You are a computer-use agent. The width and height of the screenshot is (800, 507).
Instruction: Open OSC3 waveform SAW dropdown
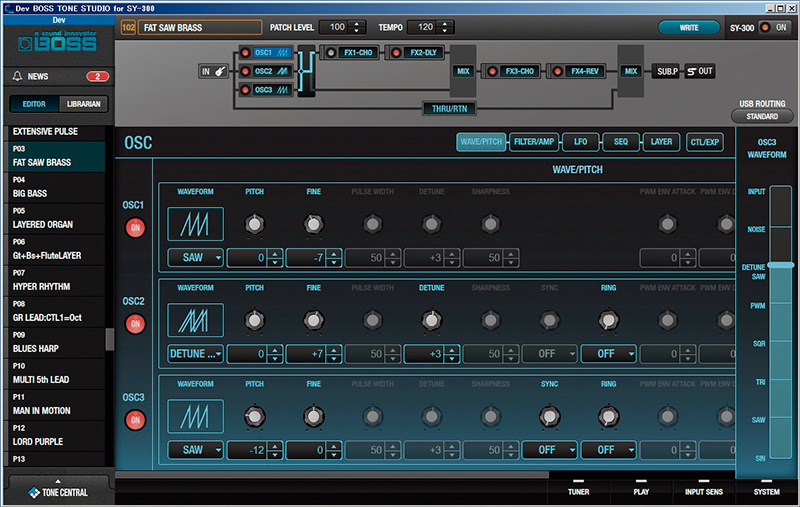tap(195, 450)
